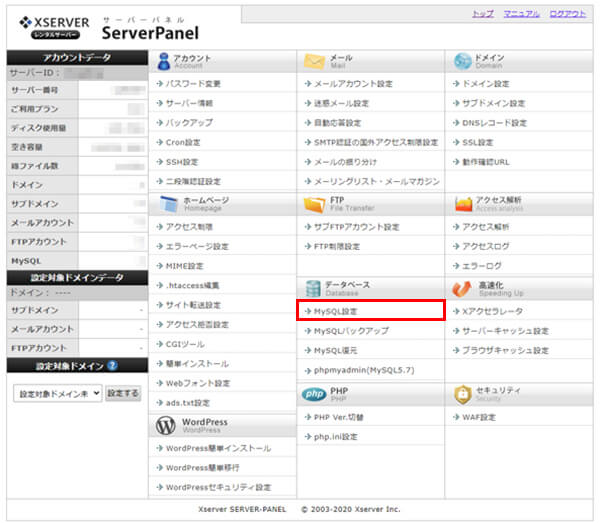The image size is (600, 523).
Task: Open メーリングリスト・メールマガジン
Action: (x=377, y=182)
